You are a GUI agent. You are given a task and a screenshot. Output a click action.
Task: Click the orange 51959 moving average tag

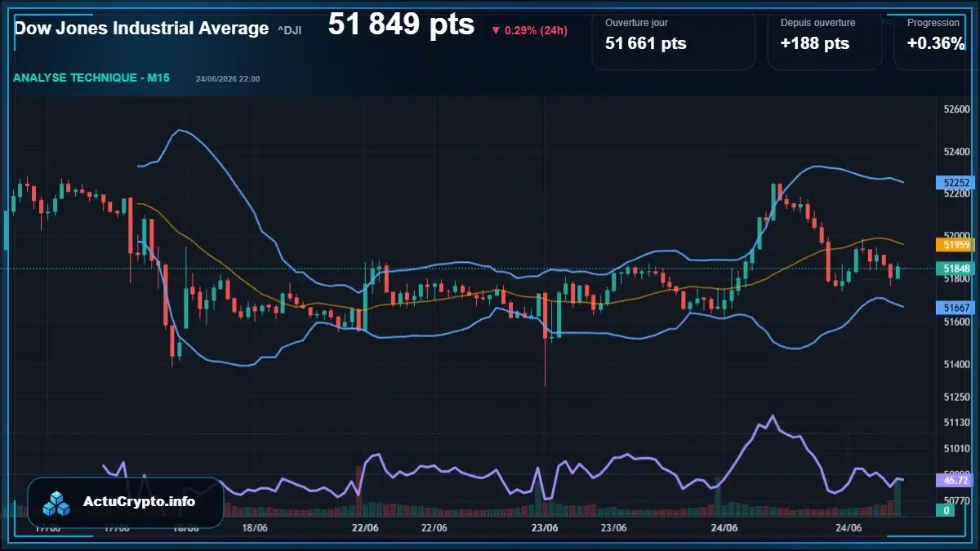[955, 244]
